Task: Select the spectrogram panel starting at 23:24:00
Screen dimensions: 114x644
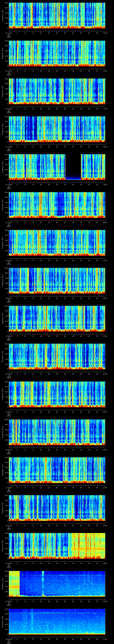Action: point(57,394)
